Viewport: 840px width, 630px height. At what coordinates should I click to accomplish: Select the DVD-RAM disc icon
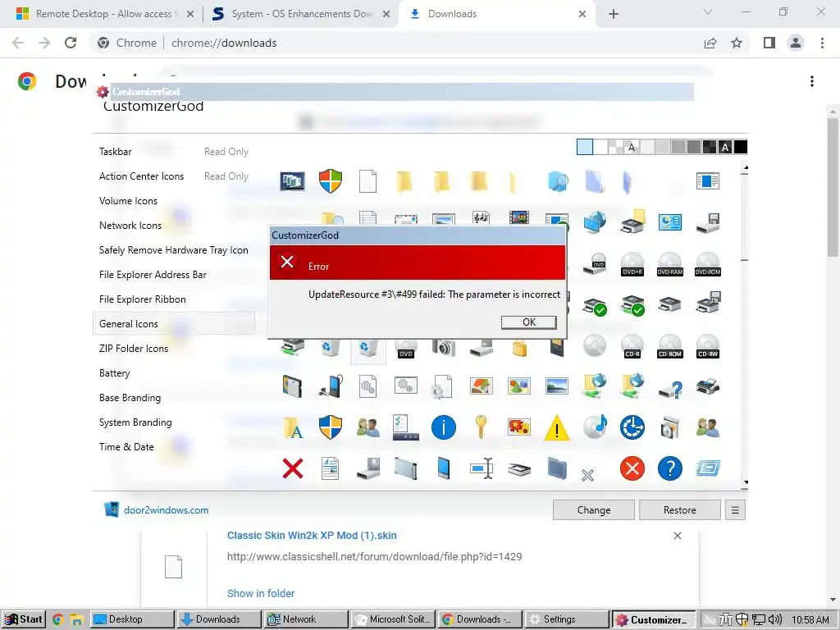pyautogui.click(x=669, y=263)
